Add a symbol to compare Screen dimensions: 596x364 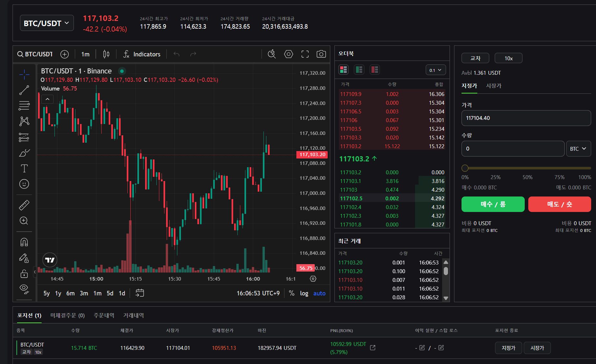pyautogui.click(x=65, y=54)
